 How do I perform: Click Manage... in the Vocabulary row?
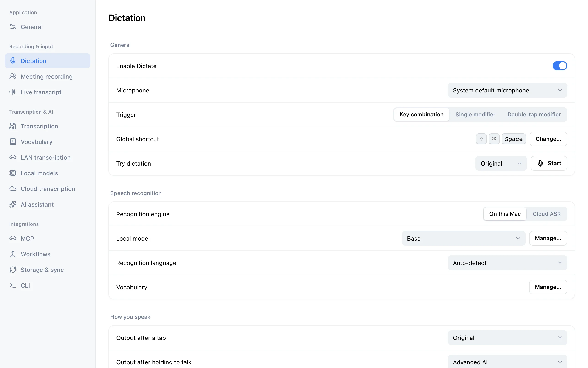(548, 287)
